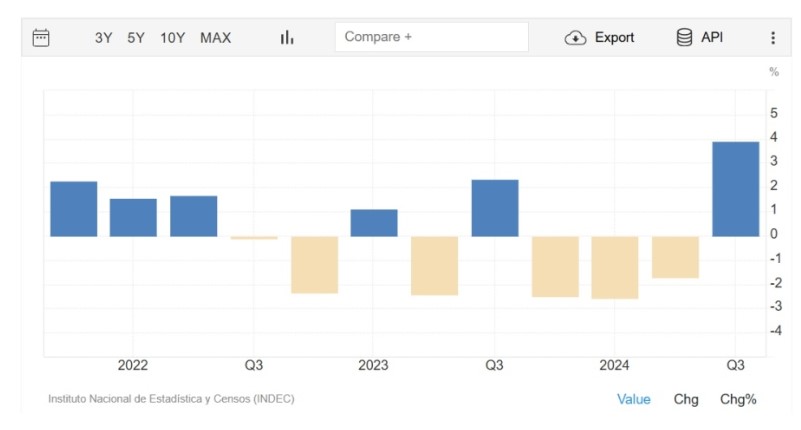This screenshot has width=801, height=430.
Task: Switch to 10Y time range
Action: [173, 38]
